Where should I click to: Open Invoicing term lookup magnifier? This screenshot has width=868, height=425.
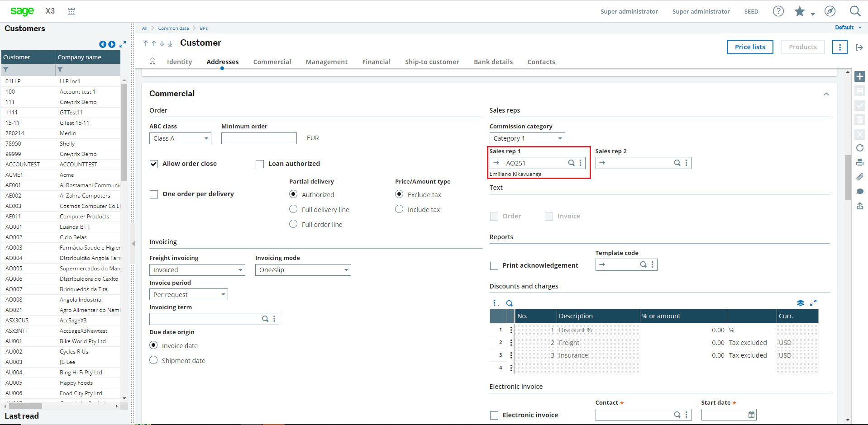pyautogui.click(x=265, y=319)
